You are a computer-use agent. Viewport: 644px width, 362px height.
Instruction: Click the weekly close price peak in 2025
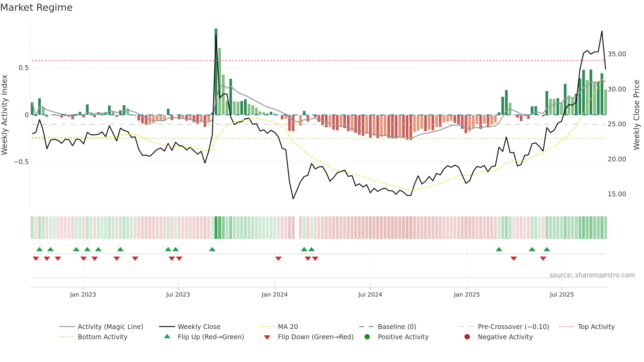pos(602,31)
